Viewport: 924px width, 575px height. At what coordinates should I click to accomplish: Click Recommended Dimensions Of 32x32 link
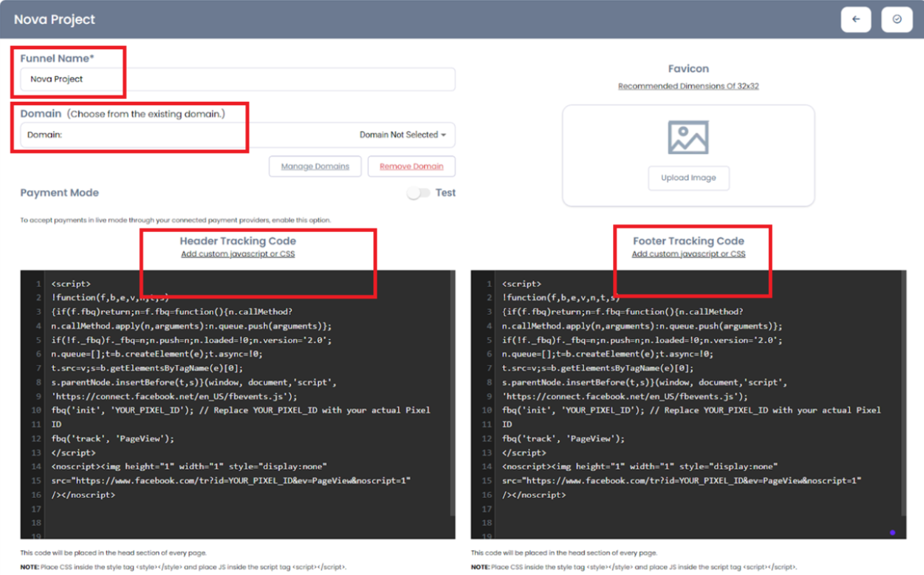point(688,86)
